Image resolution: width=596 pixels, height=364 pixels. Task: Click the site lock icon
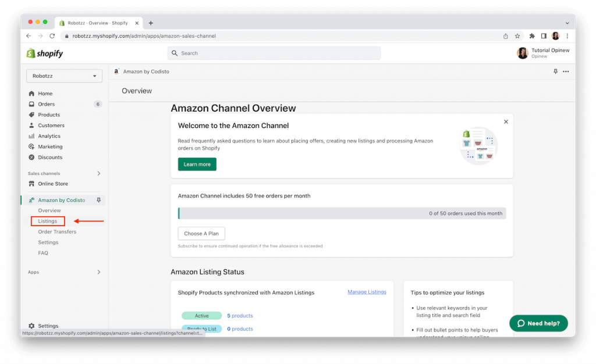[x=66, y=36]
